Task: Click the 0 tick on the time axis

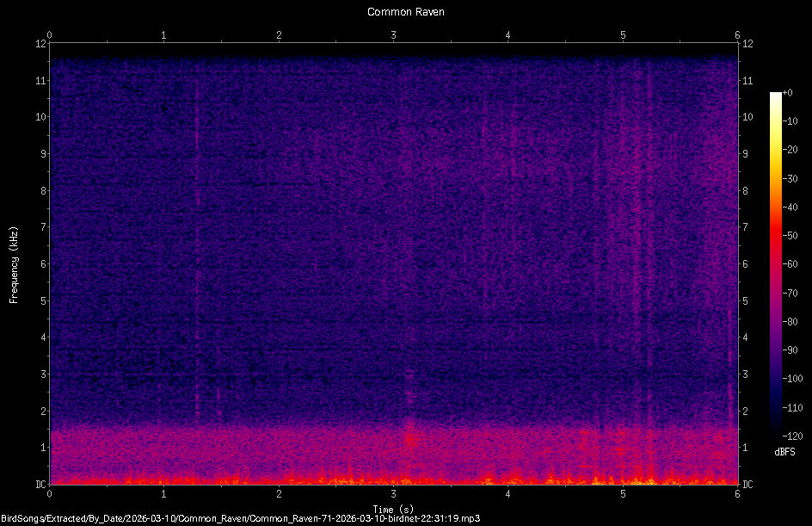Action: click(49, 495)
